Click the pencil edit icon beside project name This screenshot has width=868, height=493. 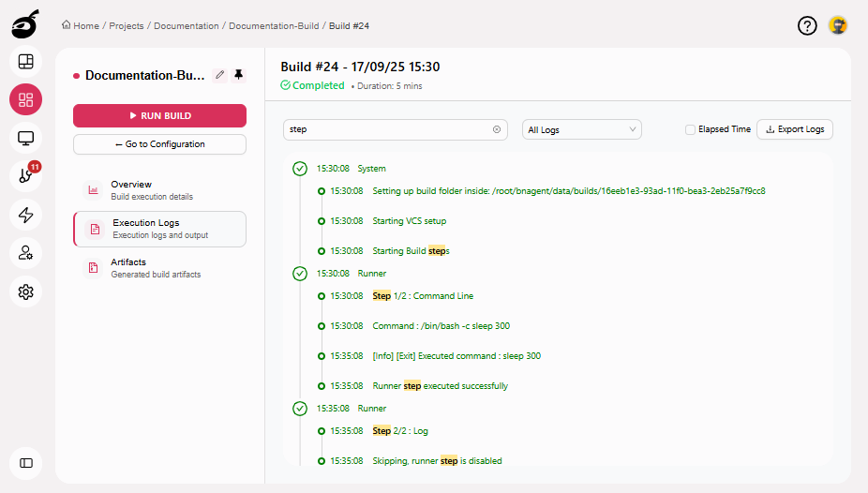point(220,75)
